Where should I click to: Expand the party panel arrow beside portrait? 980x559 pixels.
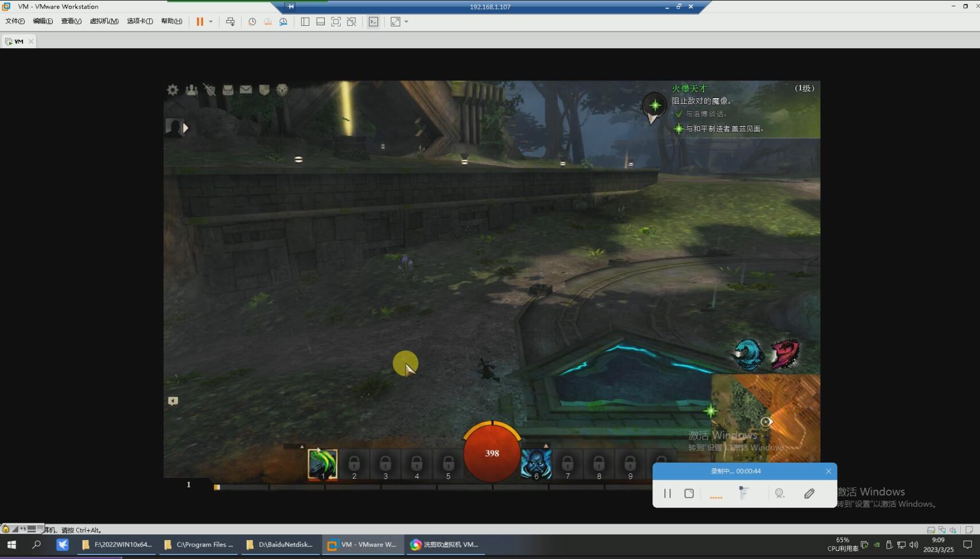click(185, 128)
